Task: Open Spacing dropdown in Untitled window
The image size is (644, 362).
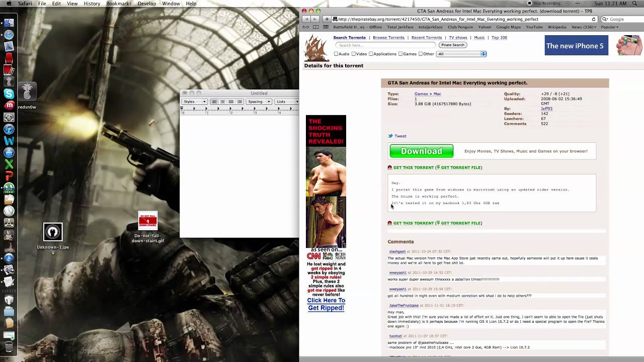Action: coord(259,102)
